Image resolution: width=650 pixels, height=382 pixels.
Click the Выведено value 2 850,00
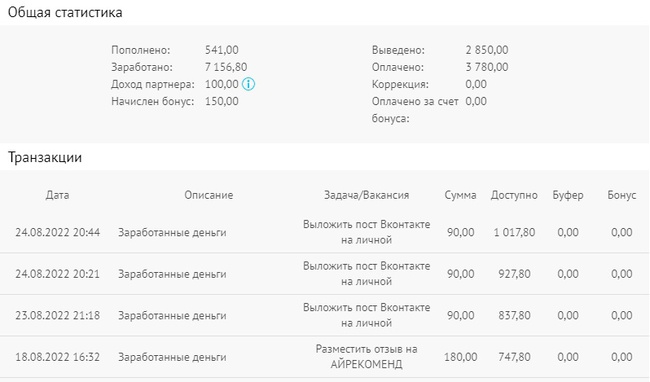487,50
